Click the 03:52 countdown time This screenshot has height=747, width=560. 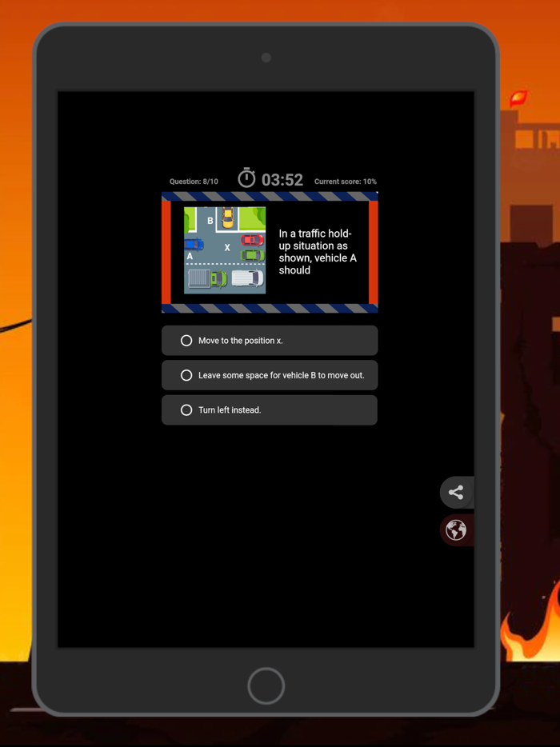coord(282,180)
